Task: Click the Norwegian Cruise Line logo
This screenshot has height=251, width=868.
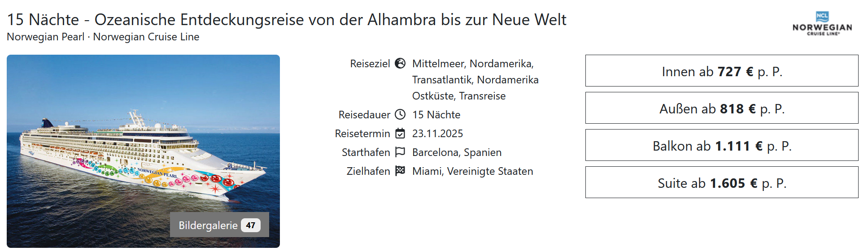Action: click(822, 24)
